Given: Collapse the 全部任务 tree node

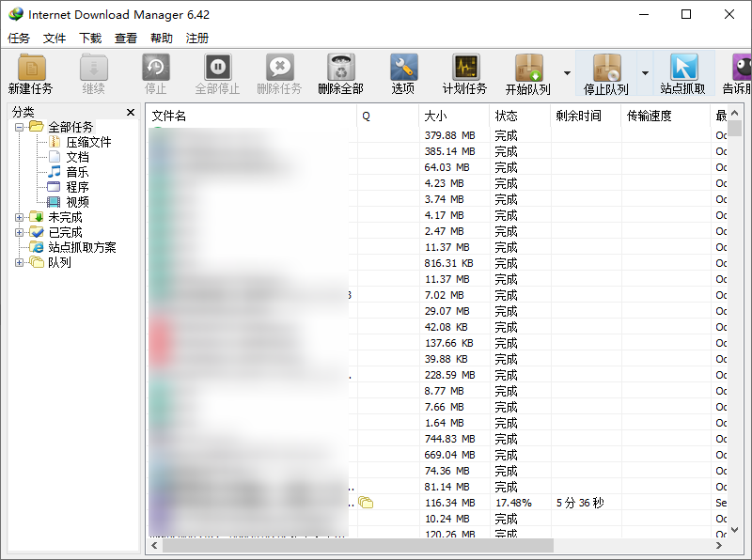Looking at the screenshot, I should (x=19, y=127).
